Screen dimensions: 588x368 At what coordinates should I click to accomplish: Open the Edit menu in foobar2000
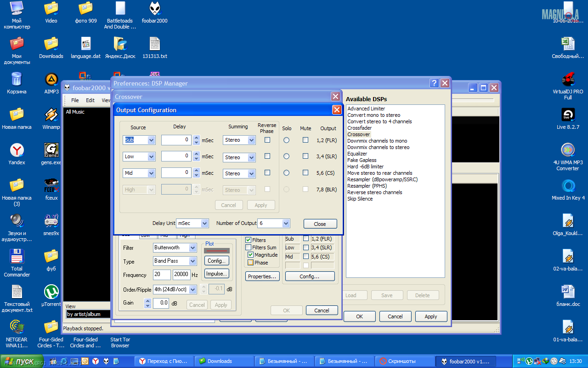point(90,100)
